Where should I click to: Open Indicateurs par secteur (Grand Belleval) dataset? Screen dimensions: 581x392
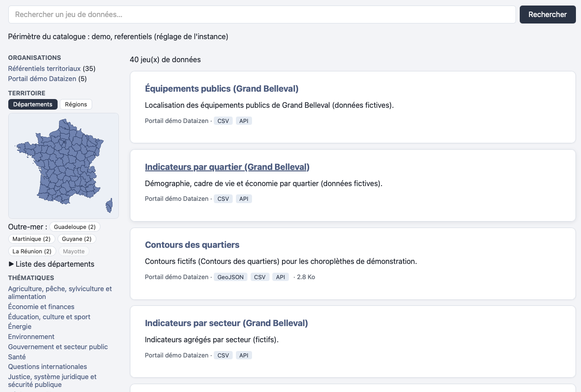click(226, 323)
